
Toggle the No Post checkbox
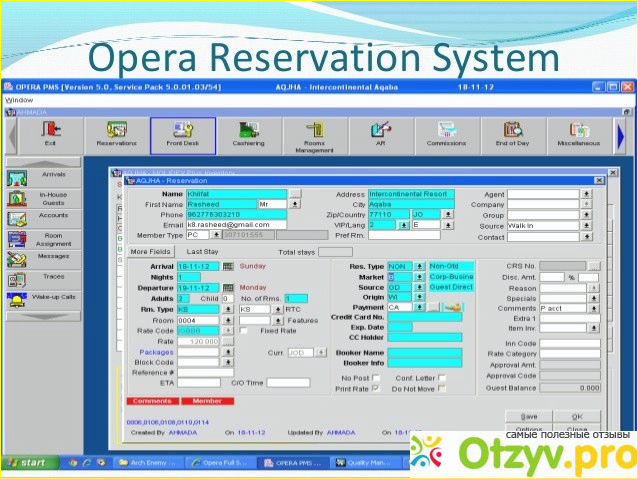(x=376, y=378)
